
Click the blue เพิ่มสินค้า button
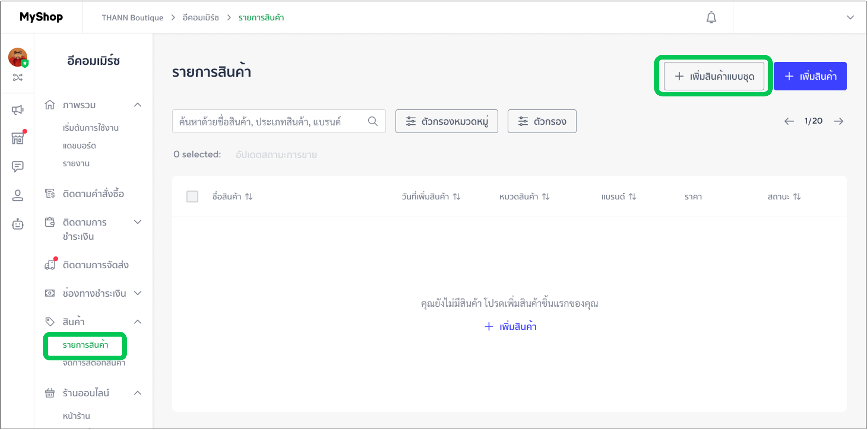(x=811, y=76)
